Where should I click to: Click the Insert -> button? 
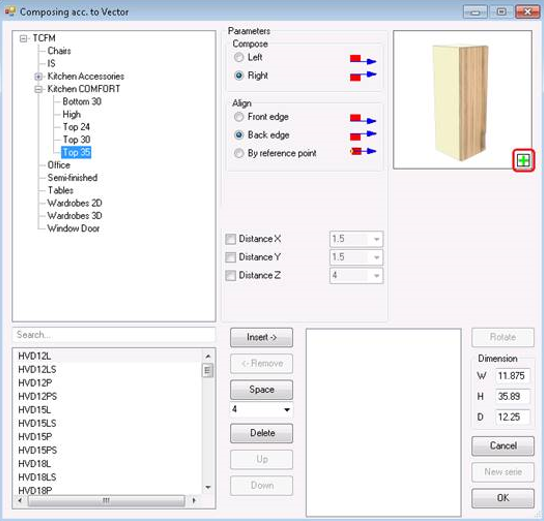coord(261,337)
